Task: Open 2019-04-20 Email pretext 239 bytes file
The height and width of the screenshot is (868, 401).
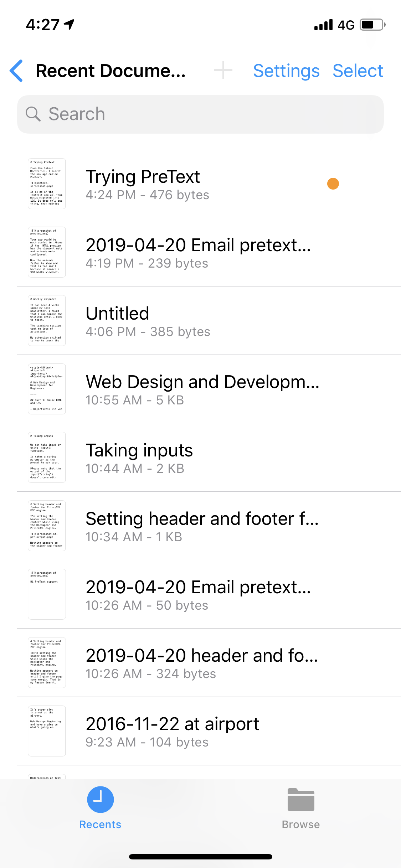Action: tap(209, 252)
